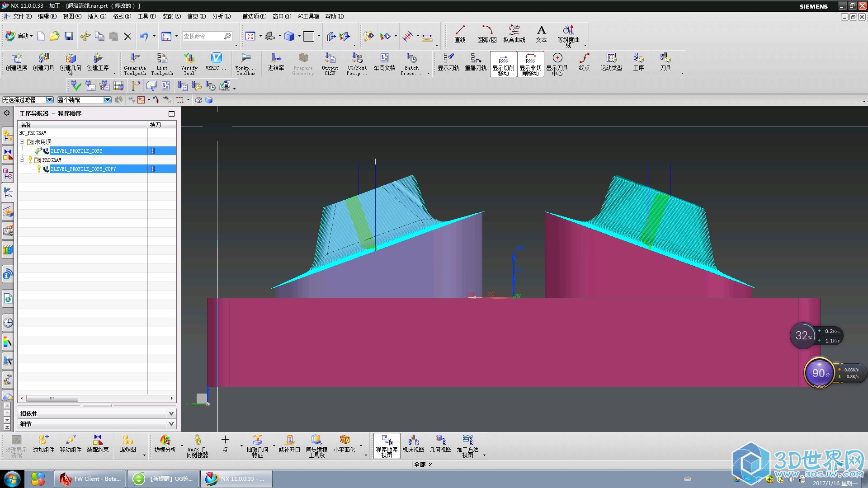Open the dropdown arrow beside the Undo icon
This screenshot has height=488, width=868.
point(154,36)
